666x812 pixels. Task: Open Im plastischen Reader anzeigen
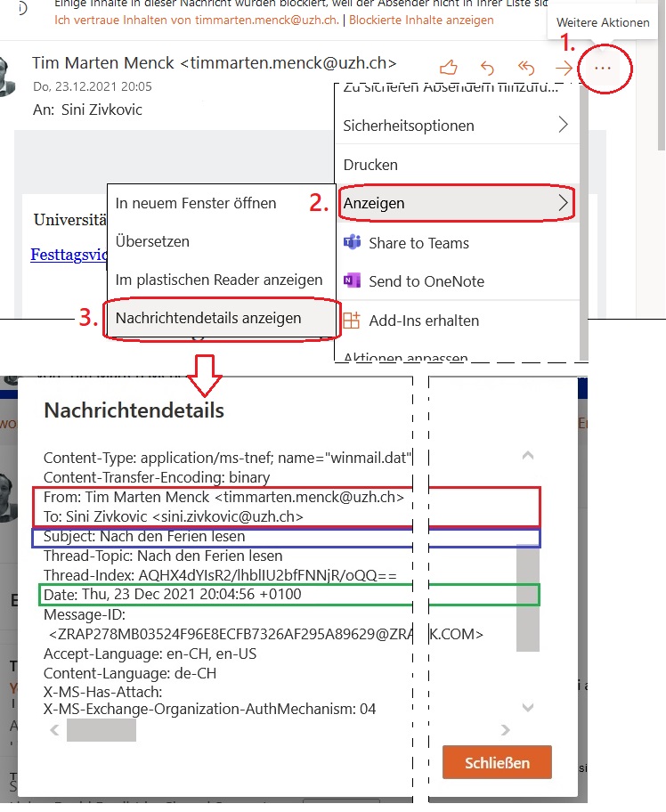[219, 280]
